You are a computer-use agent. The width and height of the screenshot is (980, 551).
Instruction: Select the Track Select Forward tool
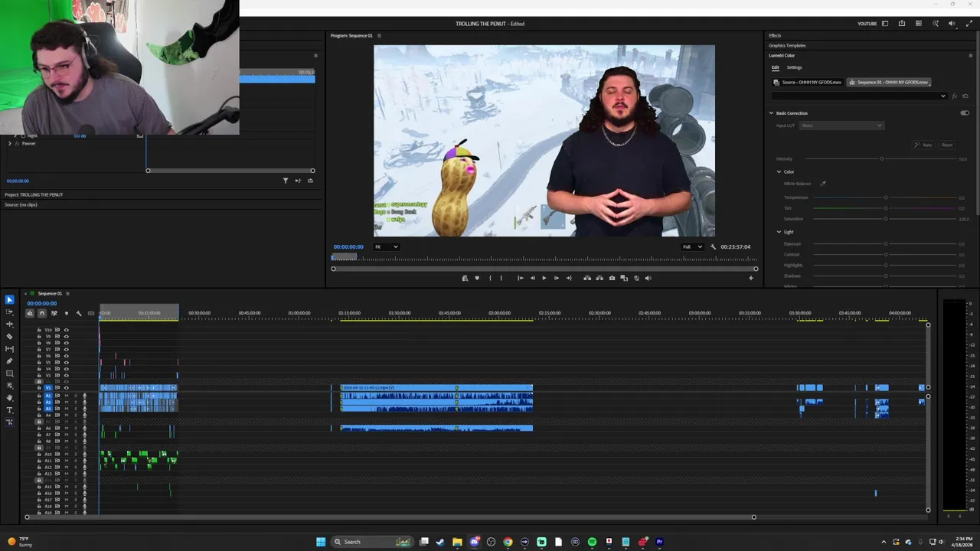coord(9,312)
